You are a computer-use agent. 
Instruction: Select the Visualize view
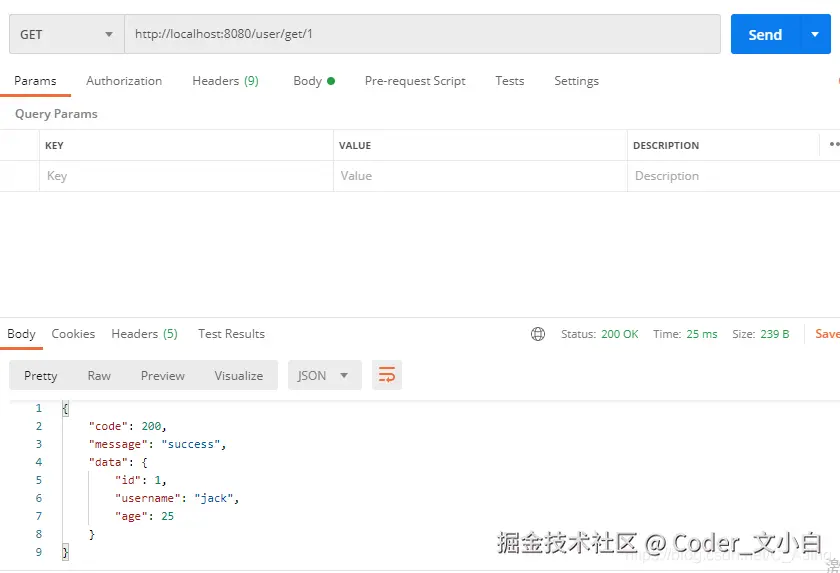[239, 376]
